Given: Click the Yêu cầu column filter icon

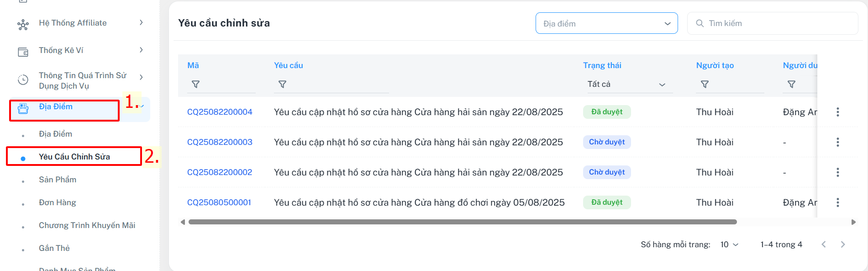Looking at the screenshot, I should click(282, 85).
